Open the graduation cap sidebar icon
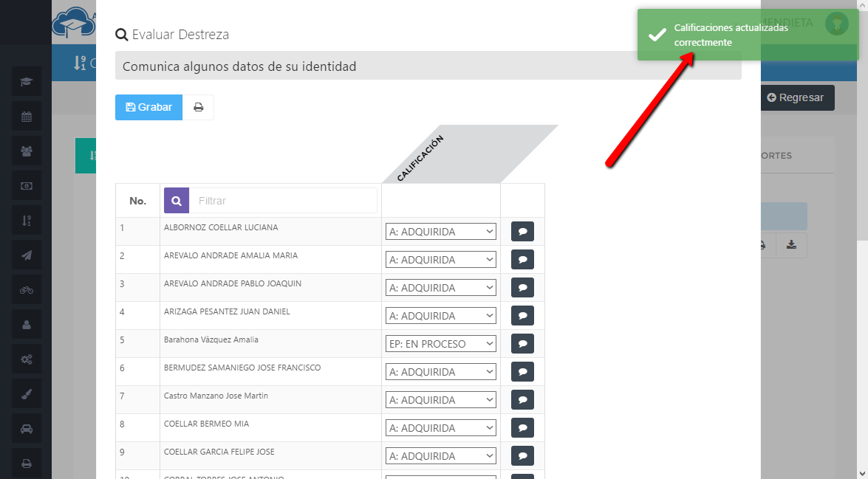The width and height of the screenshot is (868, 479). tap(27, 82)
